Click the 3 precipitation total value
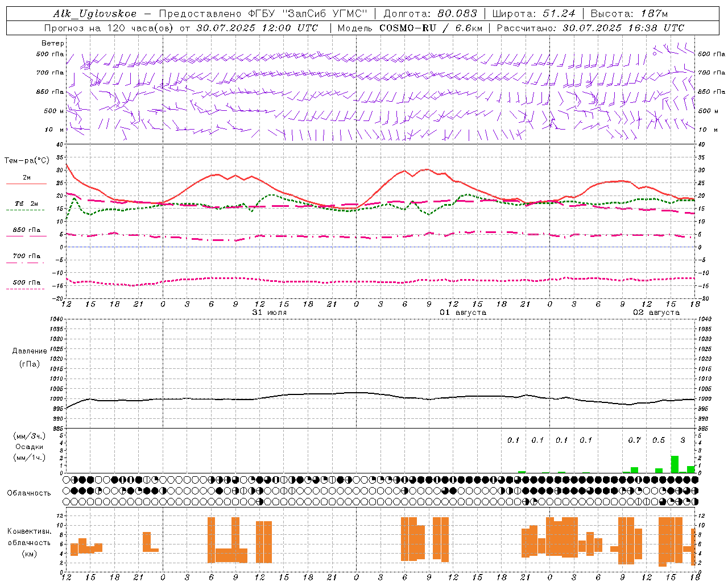Viewport: 728px width, 582px height. pyautogui.click(x=683, y=440)
